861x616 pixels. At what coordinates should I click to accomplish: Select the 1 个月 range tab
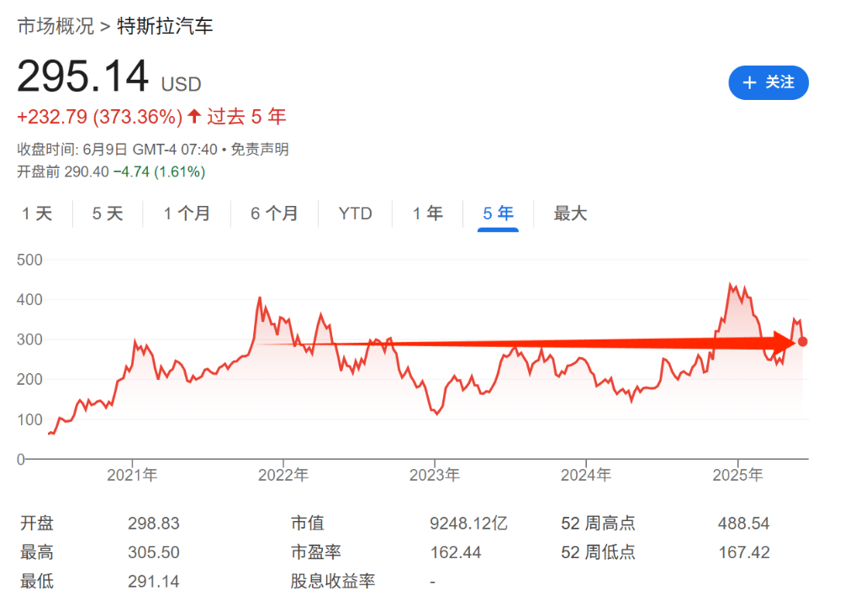tap(187, 213)
